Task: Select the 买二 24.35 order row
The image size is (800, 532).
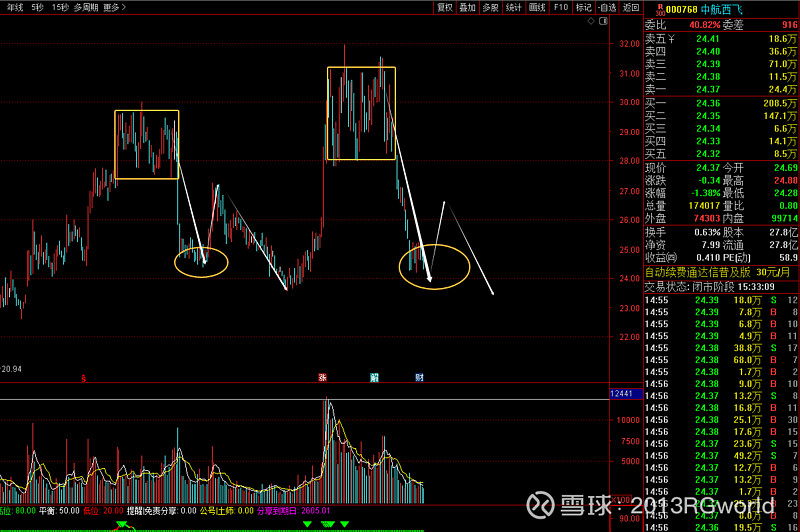Action: (721, 116)
